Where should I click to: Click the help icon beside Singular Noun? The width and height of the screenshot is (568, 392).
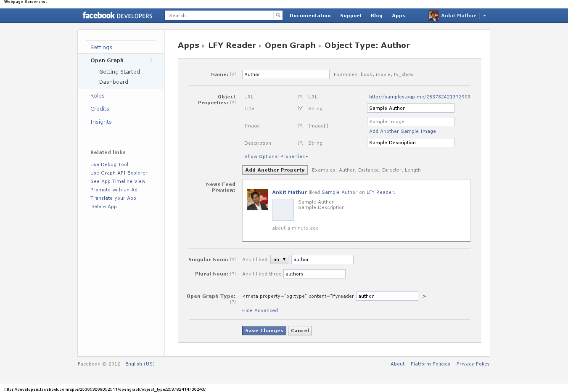click(233, 260)
